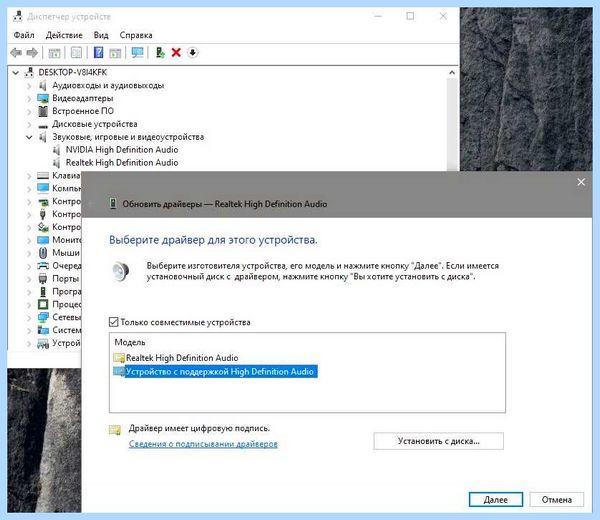
Task: Click the green update driver toolbar icon
Action: point(160,52)
